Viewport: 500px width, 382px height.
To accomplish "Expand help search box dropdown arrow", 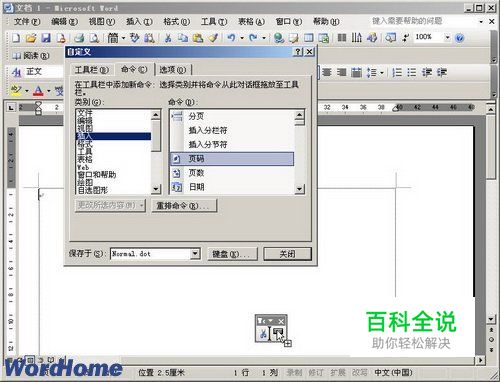I will (481, 22).
